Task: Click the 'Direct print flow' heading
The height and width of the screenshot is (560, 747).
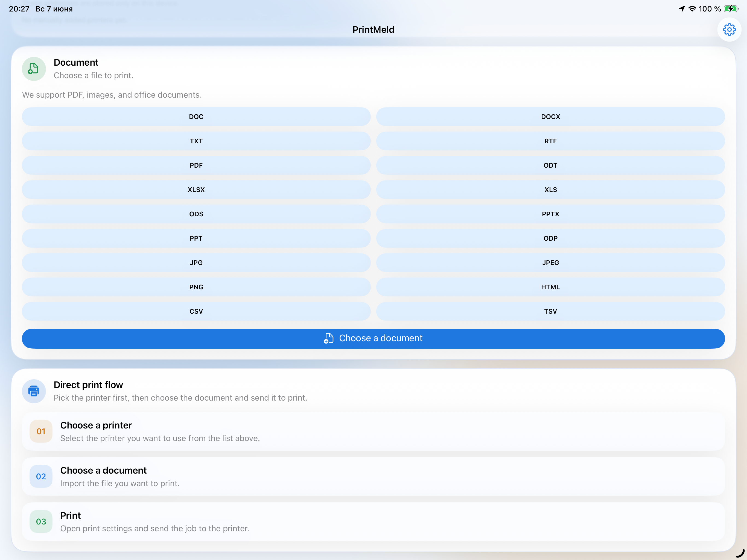Action: [x=88, y=385]
